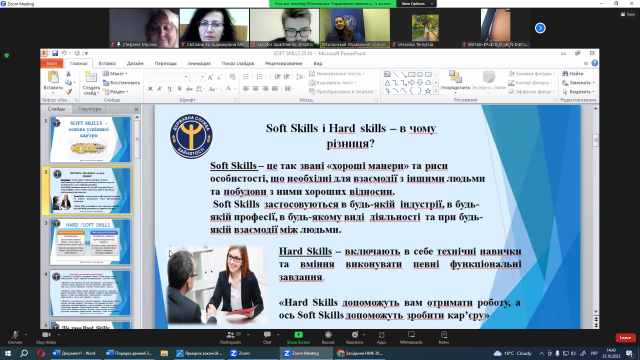Expand the arrow next to Participants
The image size is (640, 360).
tap(248, 335)
